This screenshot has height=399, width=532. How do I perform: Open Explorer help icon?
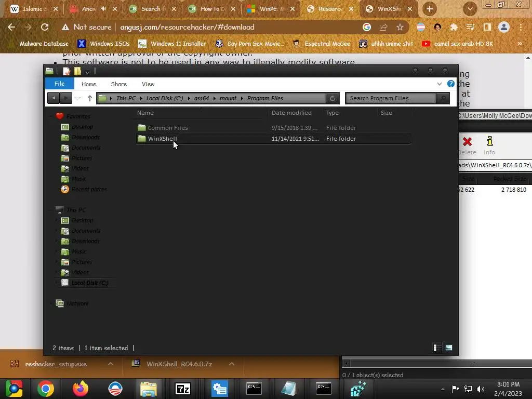(x=450, y=84)
